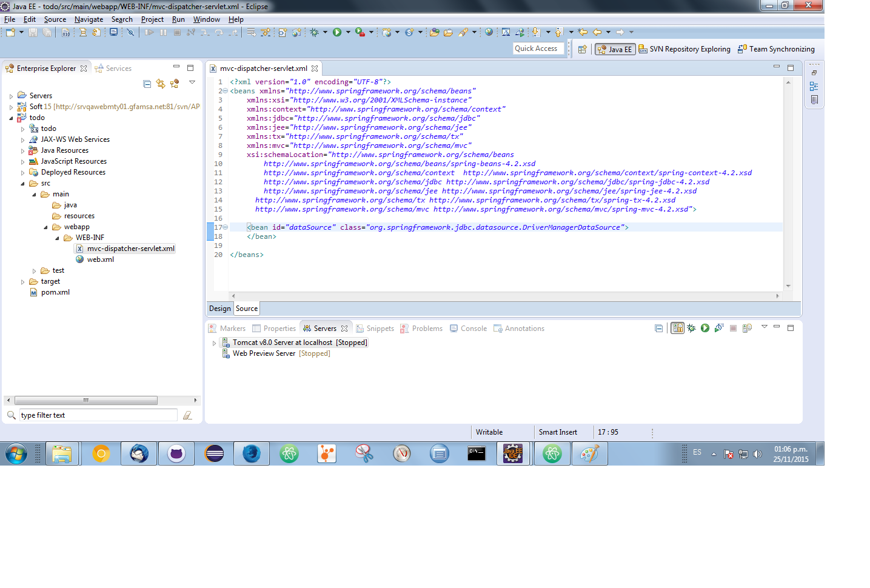The height and width of the screenshot is (588, 870).
Task: Open the web browser globe toolbar icon
Action: tap(489, 32)
